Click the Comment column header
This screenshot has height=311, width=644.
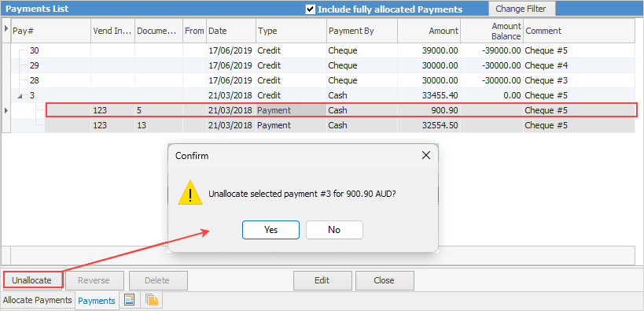pos(579,31)
